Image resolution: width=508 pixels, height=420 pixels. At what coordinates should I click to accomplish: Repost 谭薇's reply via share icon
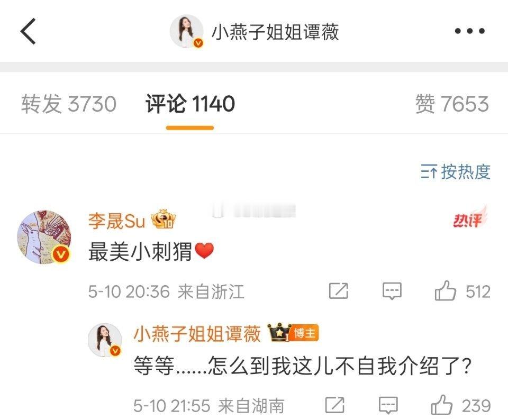pyautogui.click(x=334, y=405)
